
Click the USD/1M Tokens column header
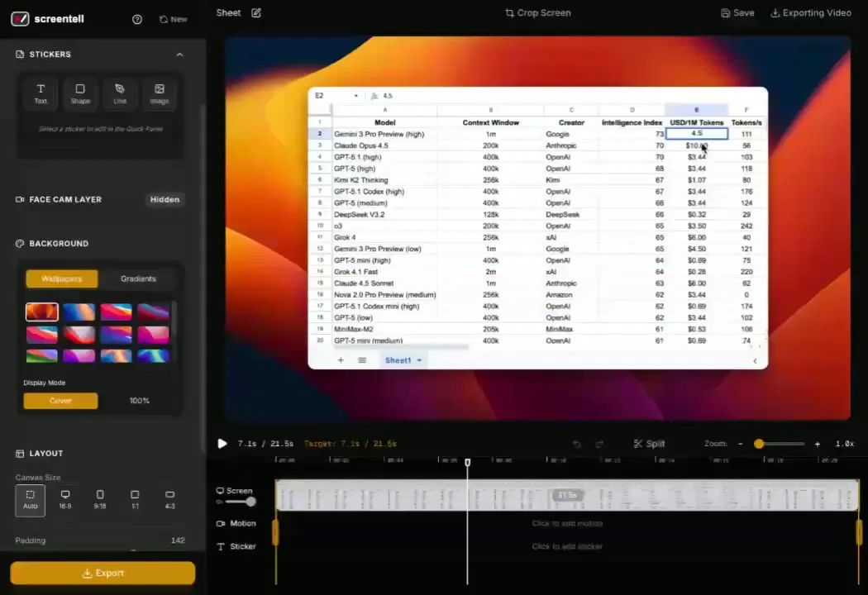coord(696,122)
